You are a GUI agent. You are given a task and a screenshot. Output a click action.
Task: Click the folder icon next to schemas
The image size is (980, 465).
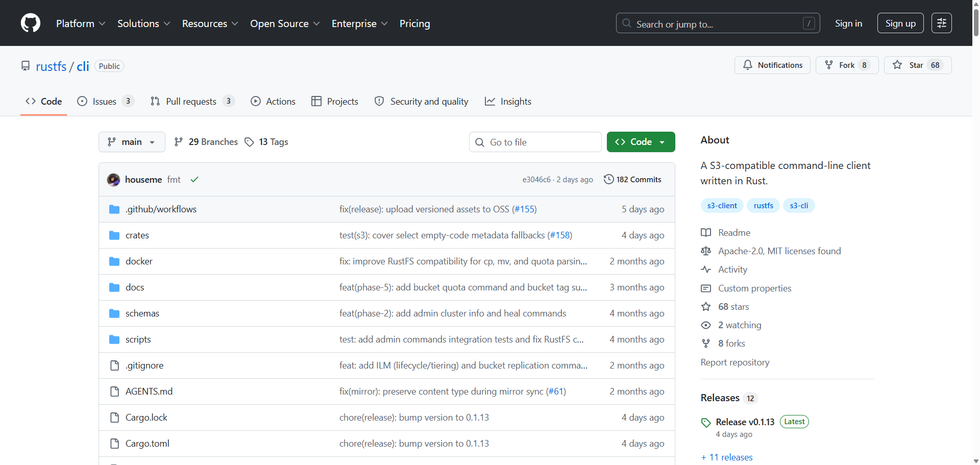tap(114, 313)
